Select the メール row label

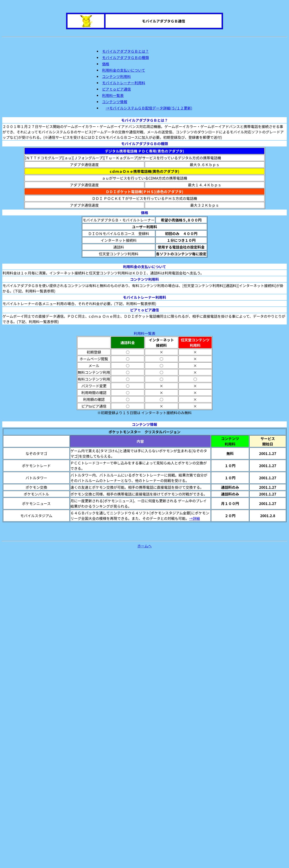[94, 365]
